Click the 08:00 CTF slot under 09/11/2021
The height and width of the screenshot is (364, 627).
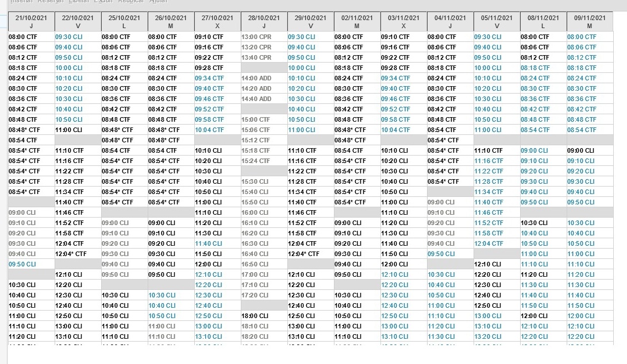[590, 37]
